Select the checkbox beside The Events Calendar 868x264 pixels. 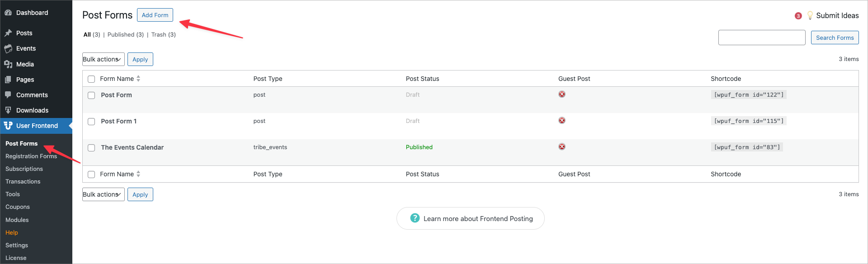point(91,147)
